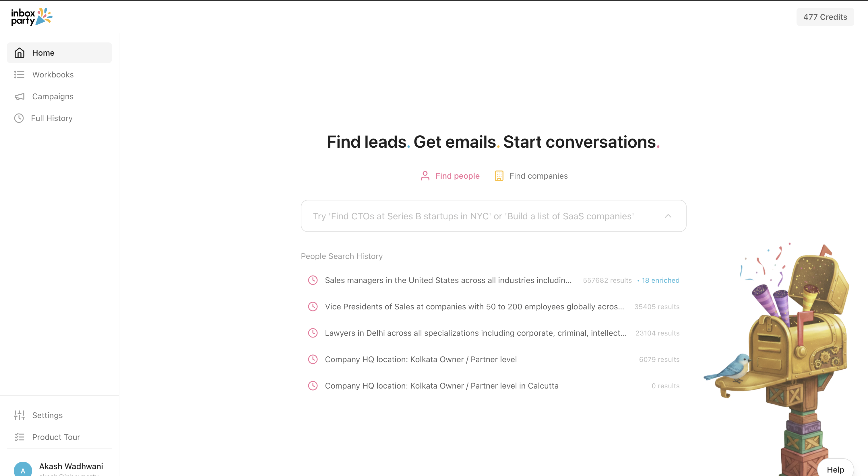868x476 pixels.
Task: Click the Inbox Party logo
Action: point(32,17)
